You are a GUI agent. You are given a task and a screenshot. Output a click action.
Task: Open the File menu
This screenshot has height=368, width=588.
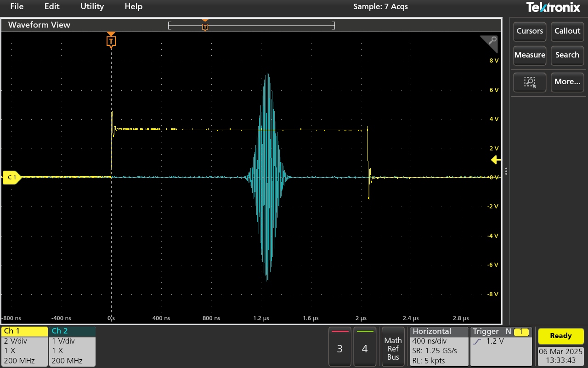[x=17, y=6]
